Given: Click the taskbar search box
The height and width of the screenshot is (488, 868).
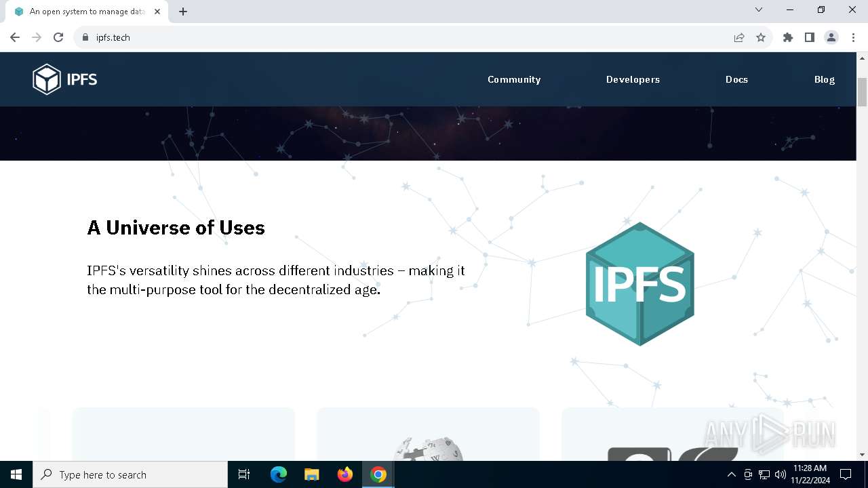Looking at the screenshot, I should pos(130,474).
